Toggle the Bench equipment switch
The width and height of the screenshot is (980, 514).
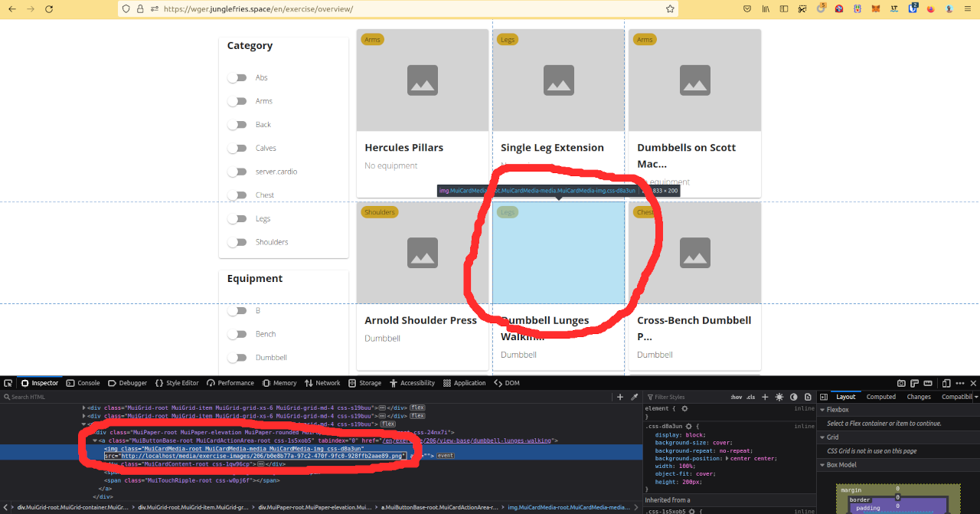(238, 334)
